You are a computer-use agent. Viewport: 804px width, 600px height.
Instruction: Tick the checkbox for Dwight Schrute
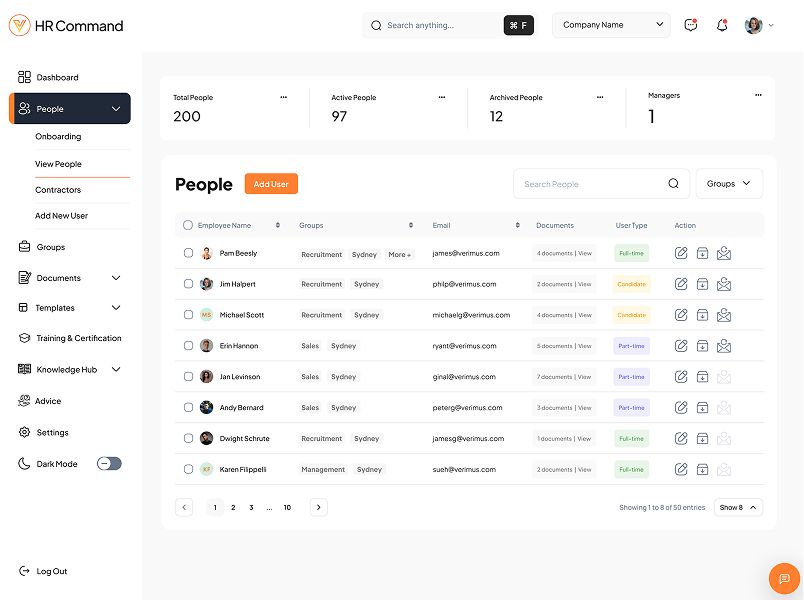188,438
